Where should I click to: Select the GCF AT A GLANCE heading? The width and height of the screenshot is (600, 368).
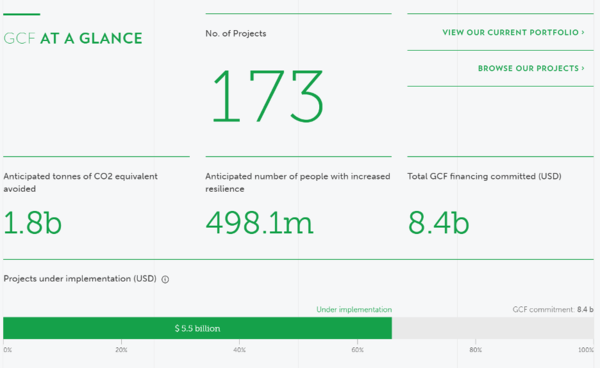point(73,38)
